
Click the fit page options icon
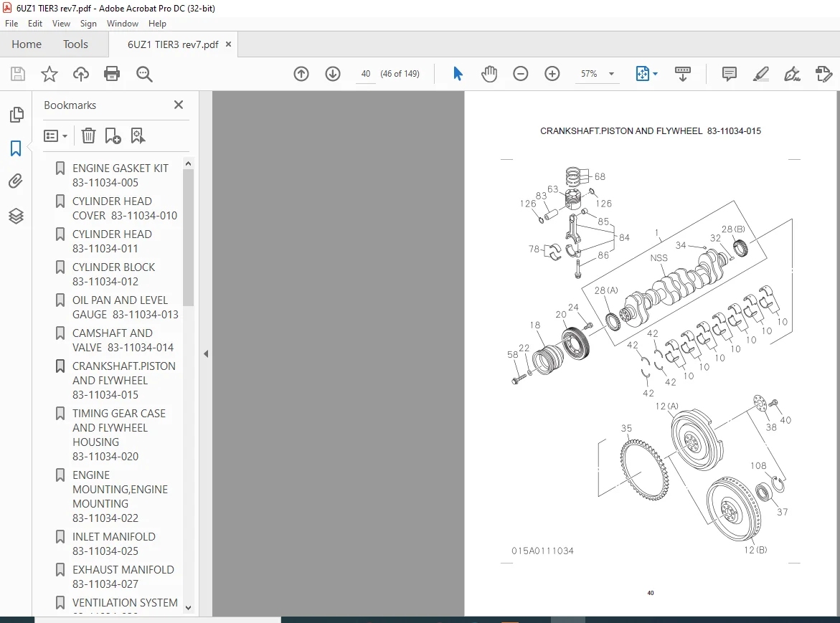click(642, 74)
